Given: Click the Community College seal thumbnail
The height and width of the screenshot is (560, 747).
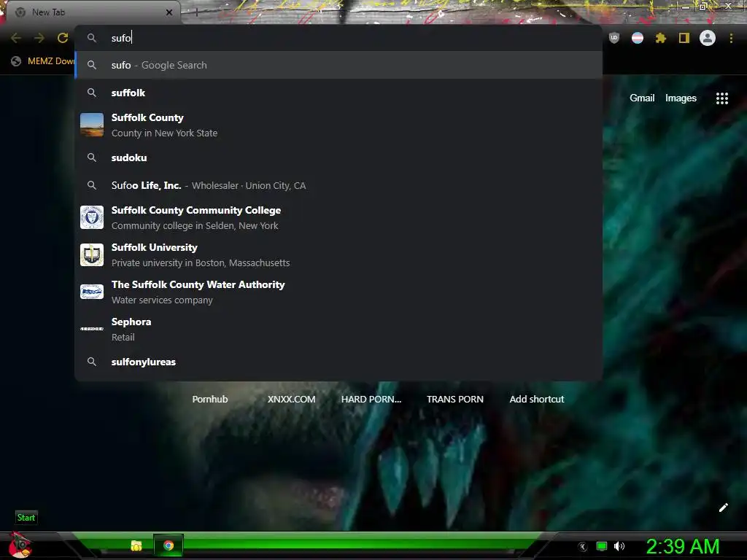Looking at the screenshot, I should (x=92, y=217).
